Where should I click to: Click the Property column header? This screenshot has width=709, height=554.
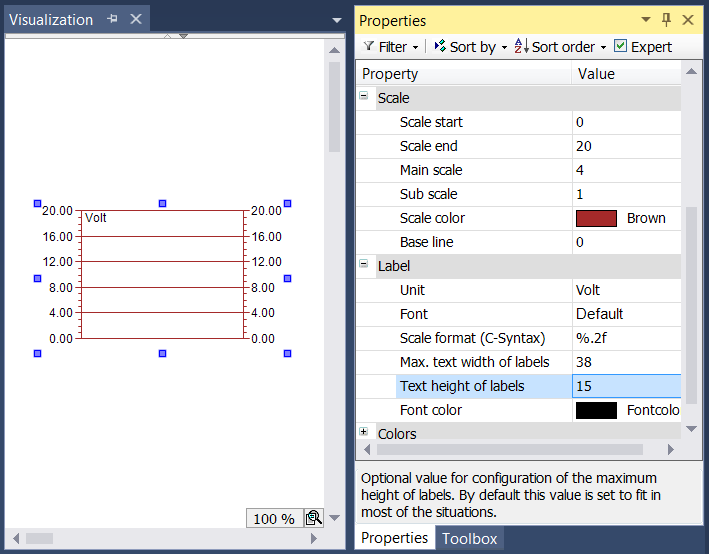pos(464,74)
